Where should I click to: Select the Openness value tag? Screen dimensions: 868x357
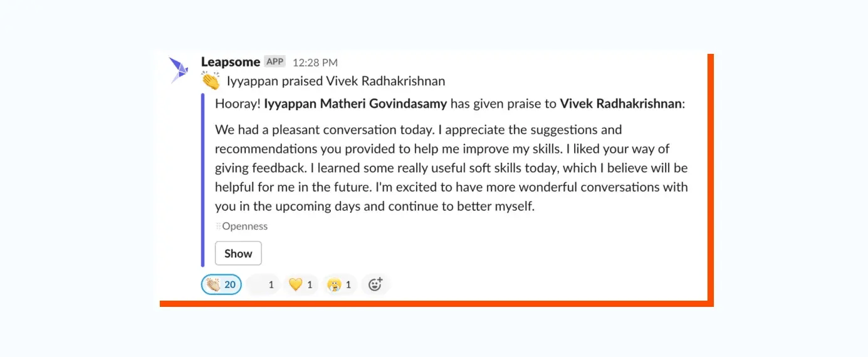coord(245,227)
